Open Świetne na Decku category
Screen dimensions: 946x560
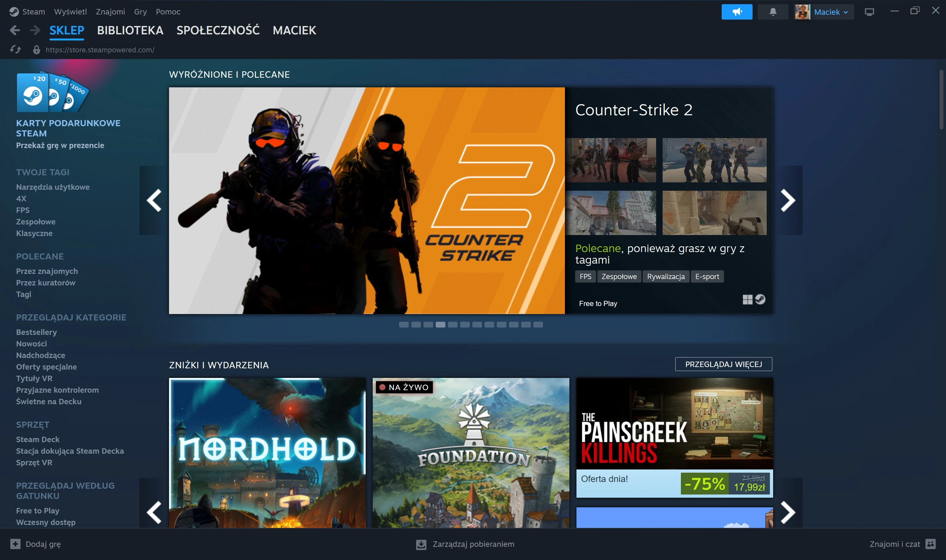point(49,401)
